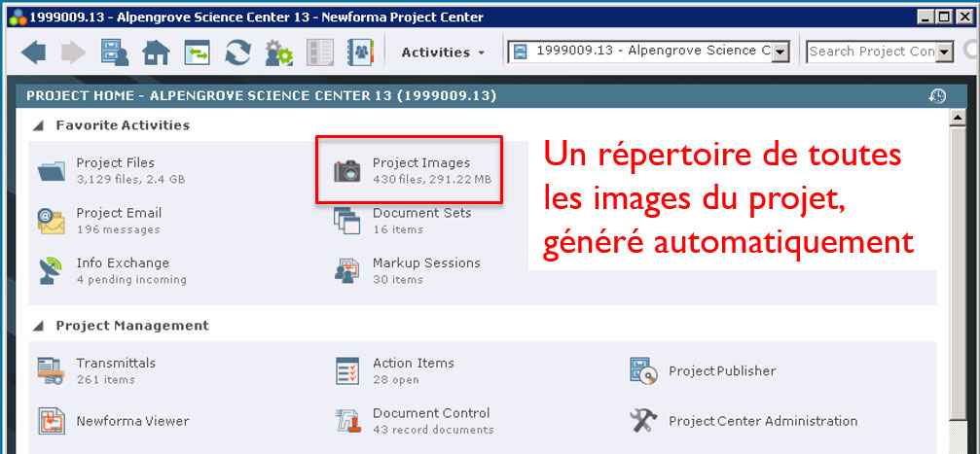Go to Project Home house icon
The width and height of the screenshot is (980, 454).
156,53
